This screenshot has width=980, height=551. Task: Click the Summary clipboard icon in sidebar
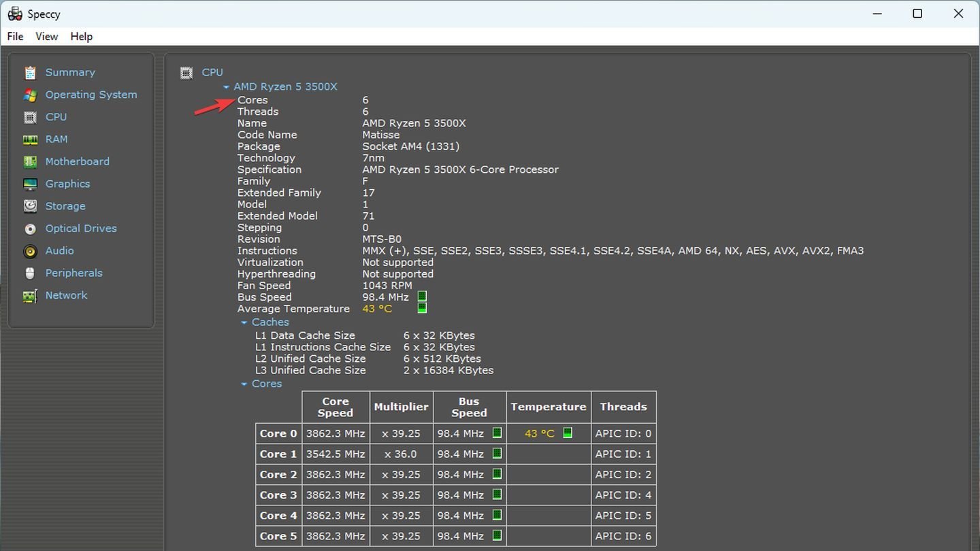[30, 73]
